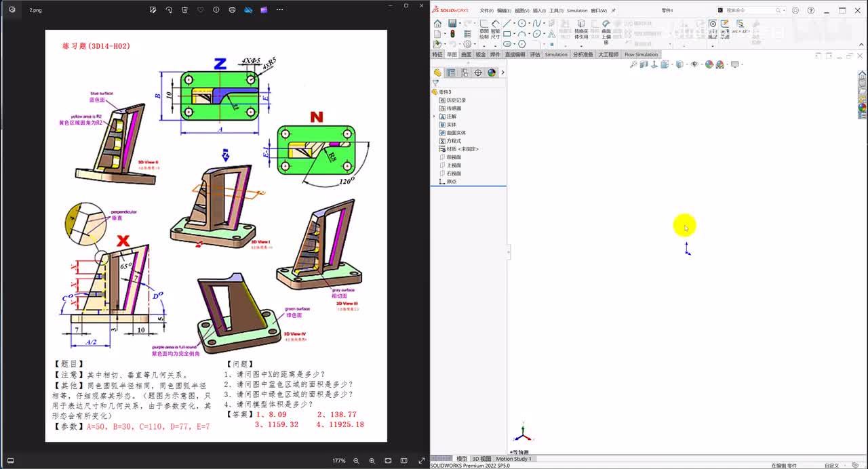Switch to the 评估 ribbon tab

click(535, 54)
